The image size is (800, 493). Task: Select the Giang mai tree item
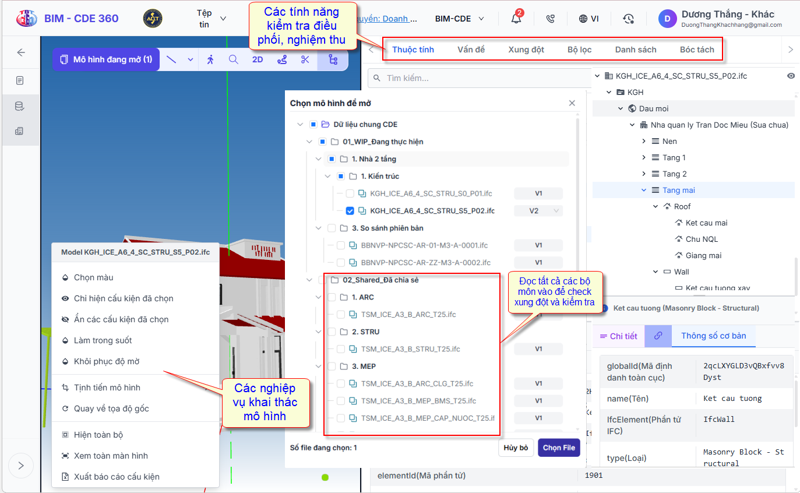[x=703, y=256]
